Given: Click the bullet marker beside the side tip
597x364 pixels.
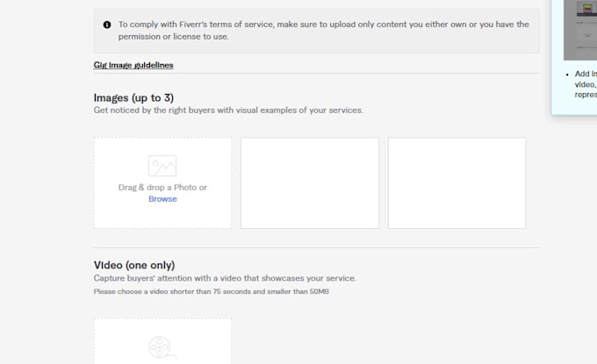Looking at the screenshot, I should coord(567,75).
